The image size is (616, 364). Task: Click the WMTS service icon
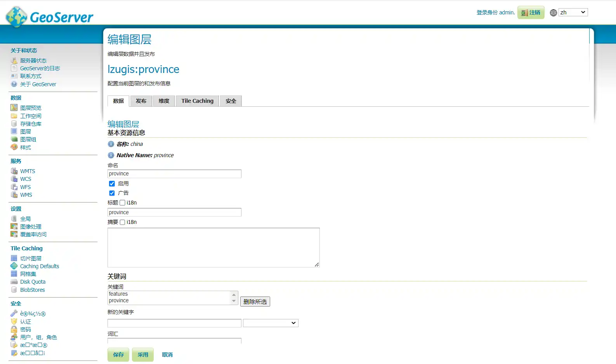point(14,171)
